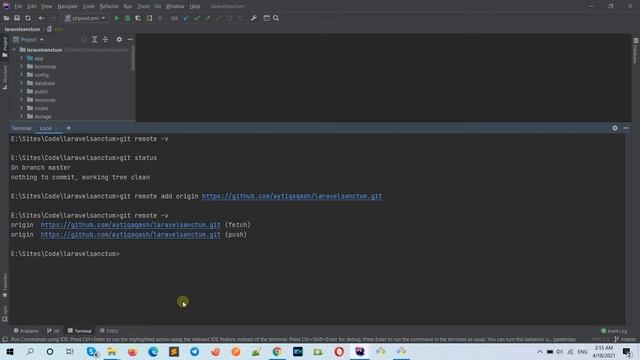The height and width of the screenshot is (360, 640).
Task: Open Microsoft Edge from the taskbar
Action: click(153, 351)
